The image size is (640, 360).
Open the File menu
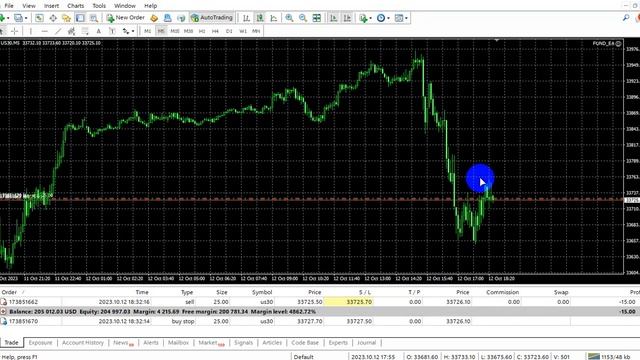point(9,6)
